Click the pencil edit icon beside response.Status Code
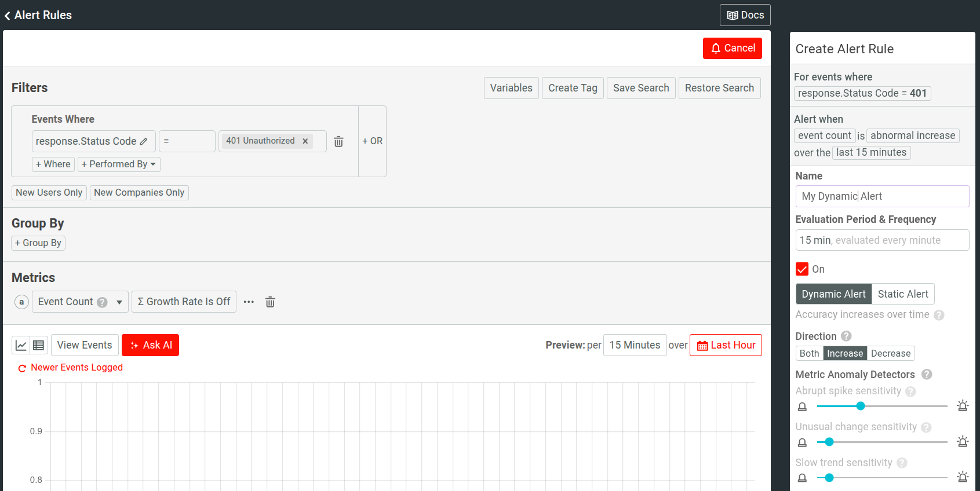This screenshot has height=491, width=980. click(144, 141)
